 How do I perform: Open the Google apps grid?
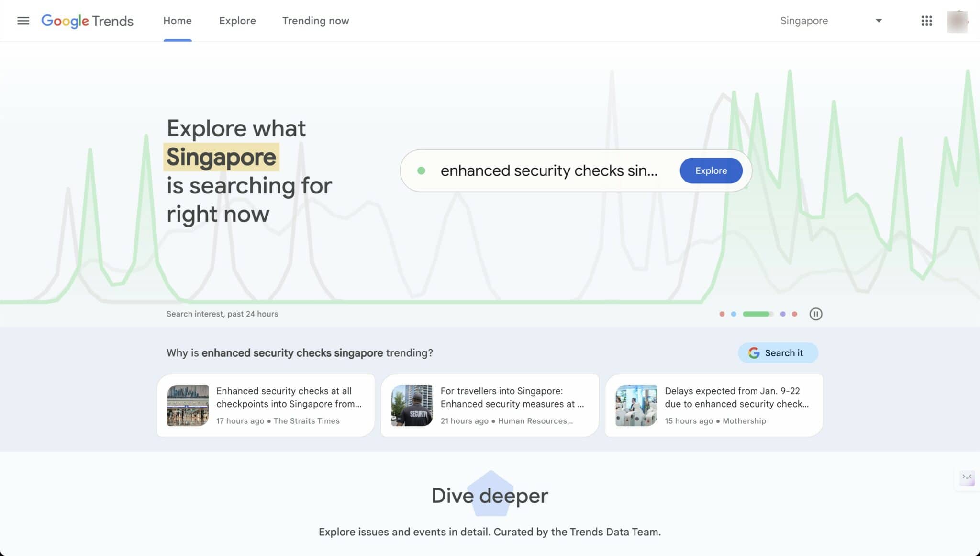(x=926, y=21)
